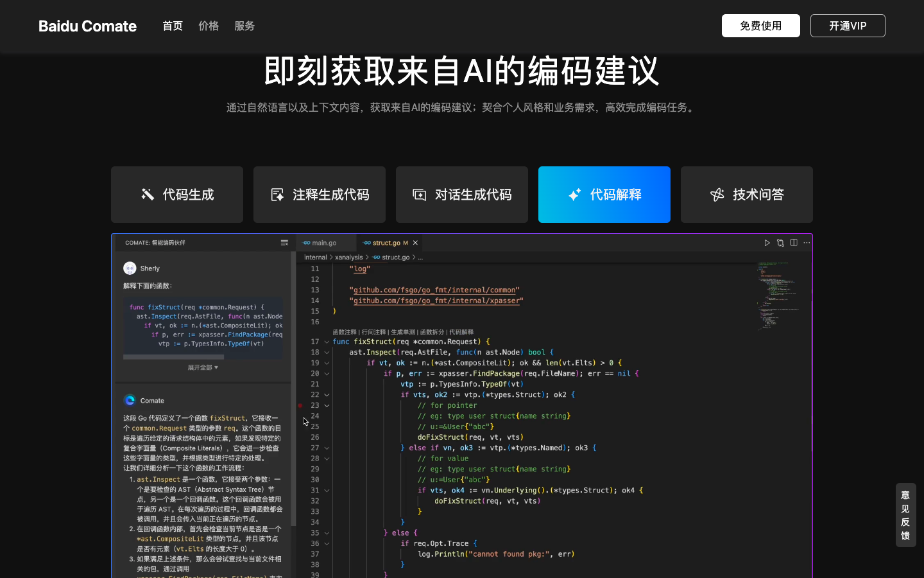Click the Go file icon on struct.go tab
The height and width of the screenshot is (578, 924).
pyautogui.click(x=367, y=243)
